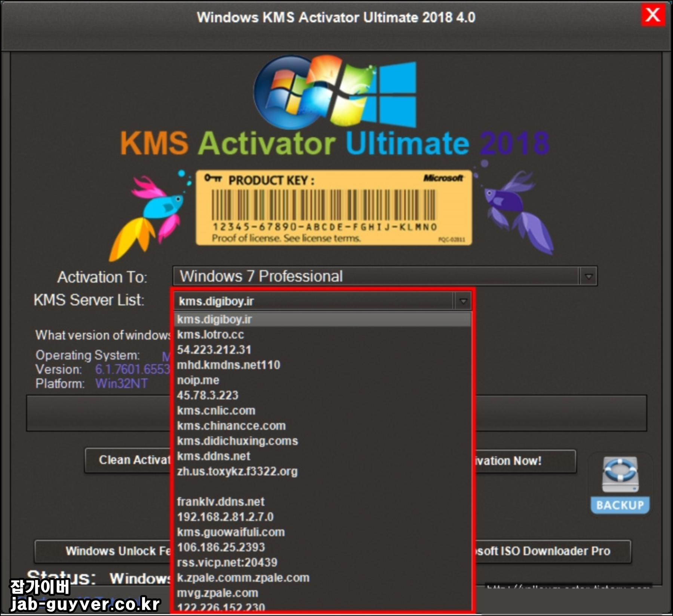Select kms.chinancce.com server

click(322, 426)
